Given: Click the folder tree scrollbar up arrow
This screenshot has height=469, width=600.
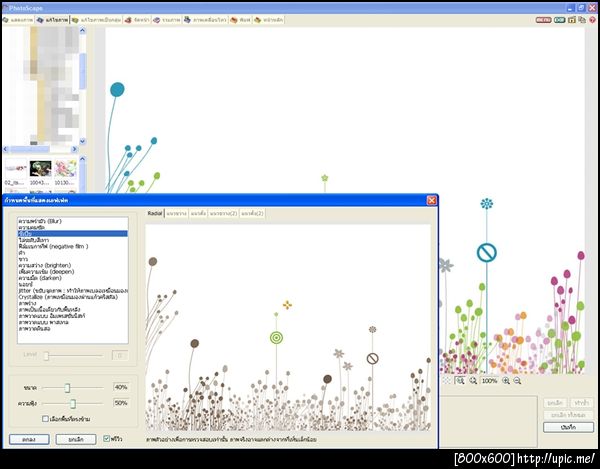Looking at the screenshot, I should pos(82,30).
